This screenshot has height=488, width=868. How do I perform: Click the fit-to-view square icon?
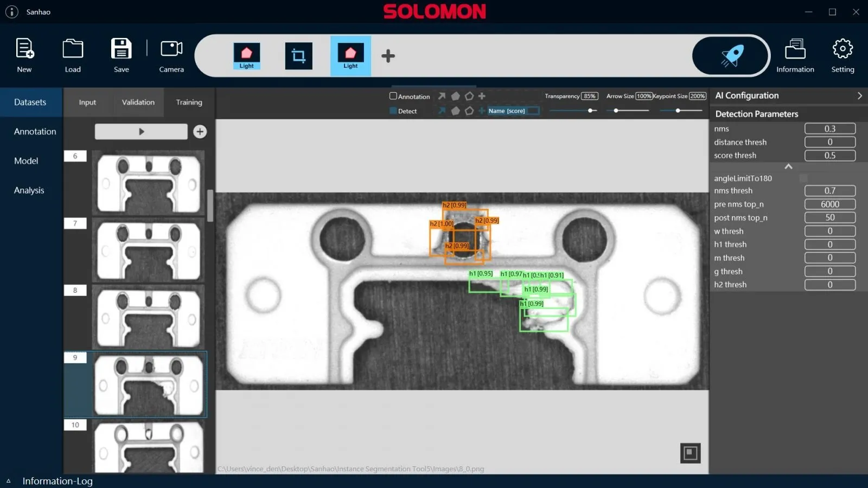(691, 453)
